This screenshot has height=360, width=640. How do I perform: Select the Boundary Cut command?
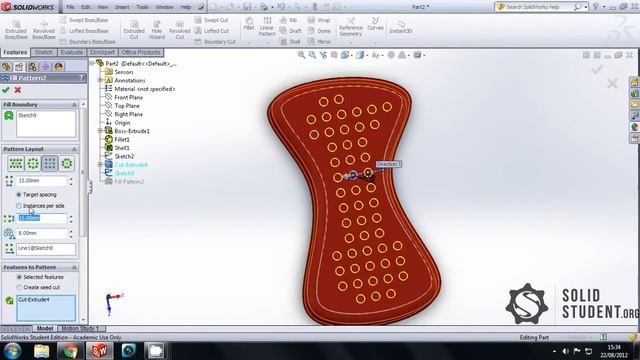tap(215, 42)
